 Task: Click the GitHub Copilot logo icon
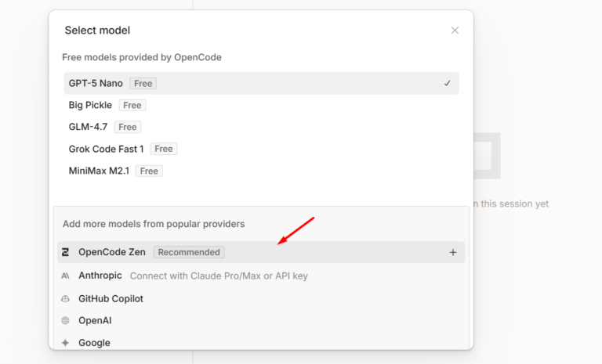click(65, 298)
